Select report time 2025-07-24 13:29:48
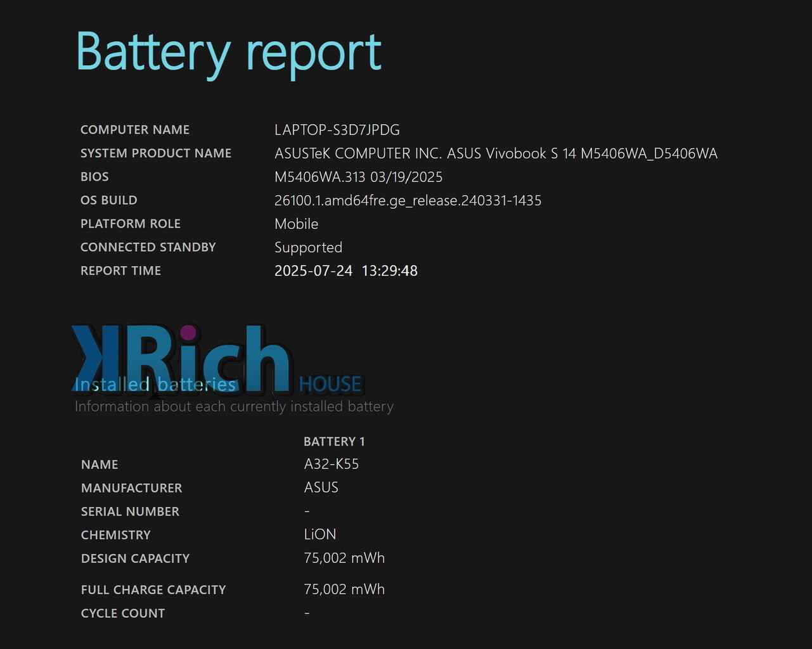 tap(346, 271)
